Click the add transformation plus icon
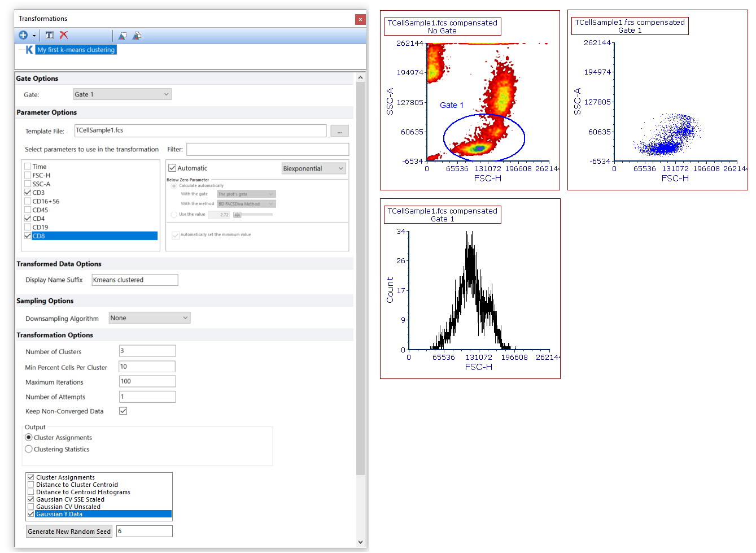This screenshot has height=553, width=756. tap(23, 35)
